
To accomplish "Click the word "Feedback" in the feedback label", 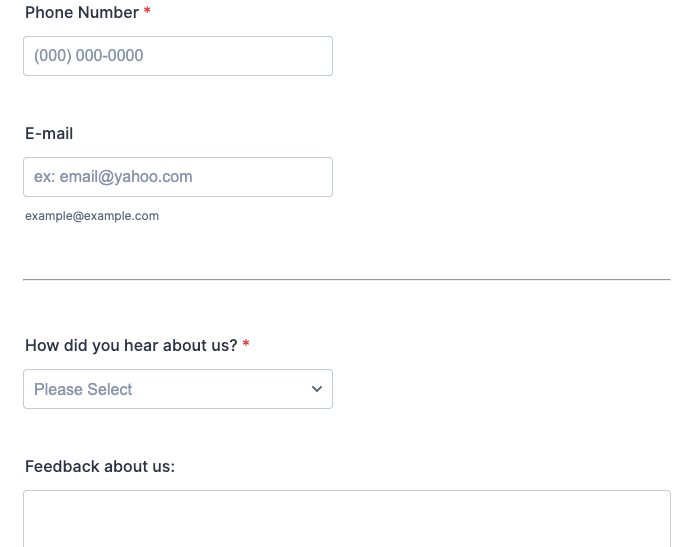I will [x=61, y=467].
